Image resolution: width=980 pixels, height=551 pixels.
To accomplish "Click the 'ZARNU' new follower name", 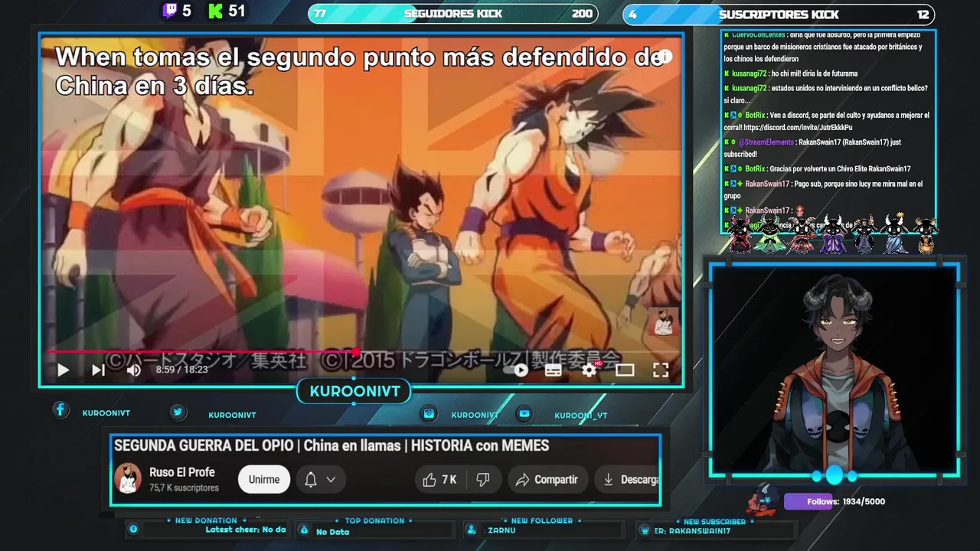I will (x=501, y=530).
